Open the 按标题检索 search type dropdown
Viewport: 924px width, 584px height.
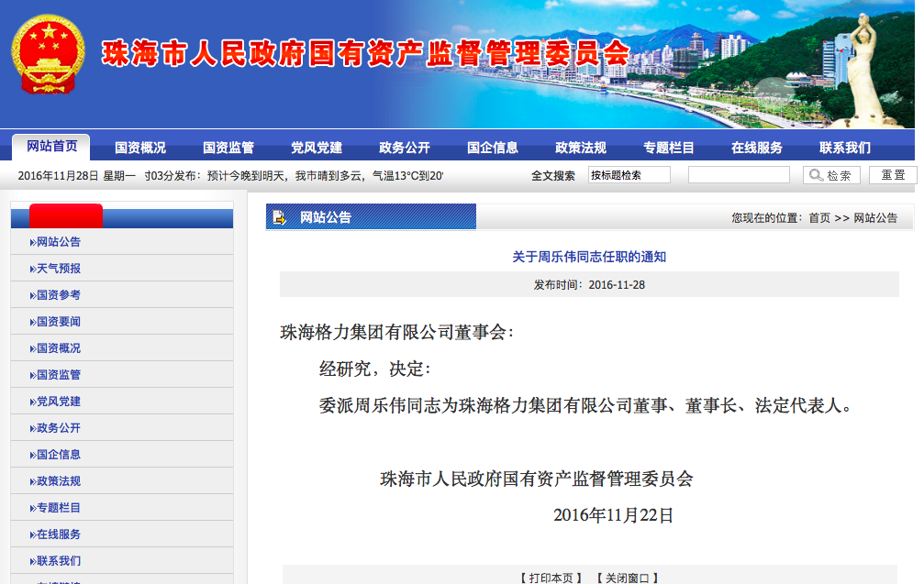click(629, 175)
